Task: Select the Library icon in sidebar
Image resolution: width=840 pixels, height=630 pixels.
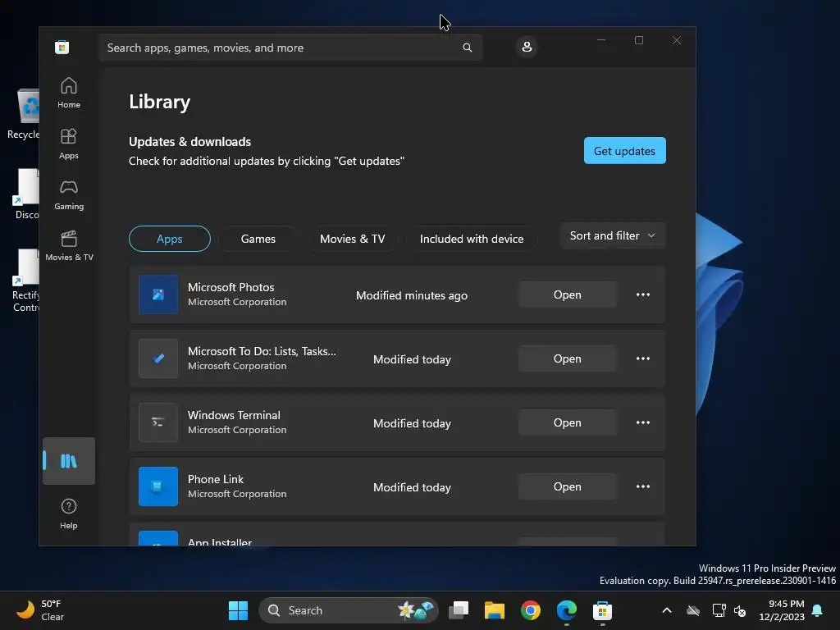Action: pyautogui.click(x=69, y=461)
